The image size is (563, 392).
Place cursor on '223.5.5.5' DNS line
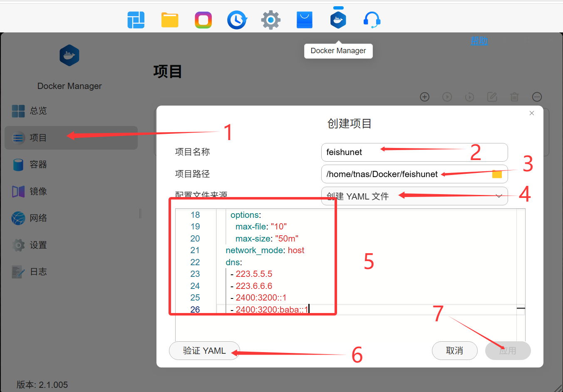click(254, 274)
